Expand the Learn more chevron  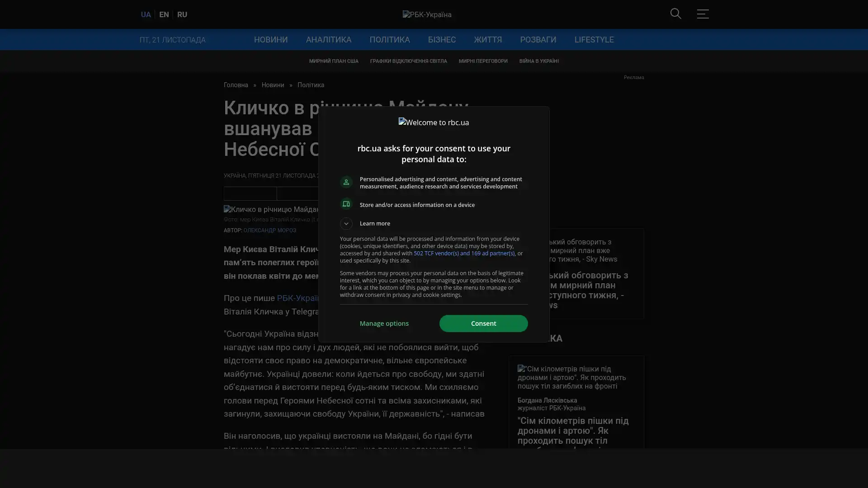[x=346, y=224]
